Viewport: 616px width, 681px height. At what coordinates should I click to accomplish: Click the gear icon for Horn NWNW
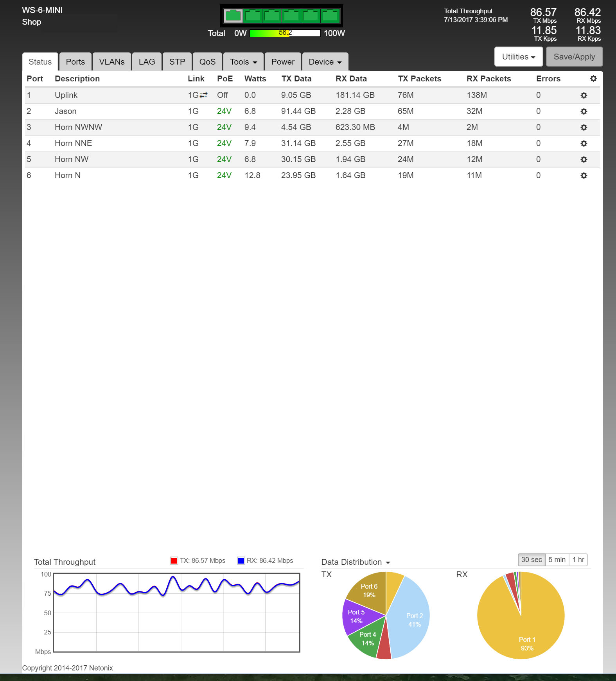pos(584,128)
